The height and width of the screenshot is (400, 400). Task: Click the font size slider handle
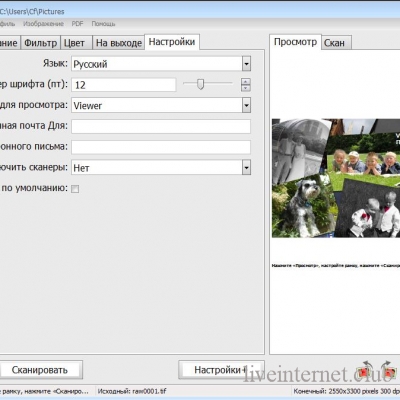coord(200,84)
